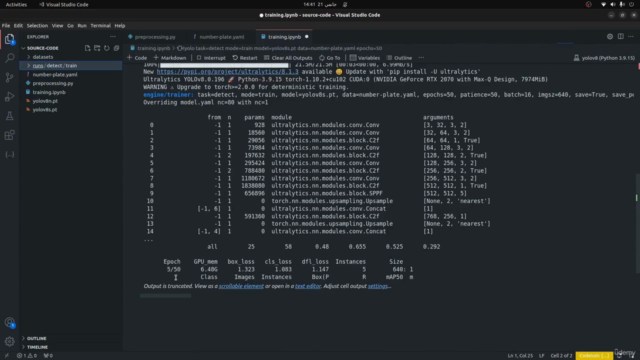Click Cell 2 of 2 status entry

pos(561,356)
